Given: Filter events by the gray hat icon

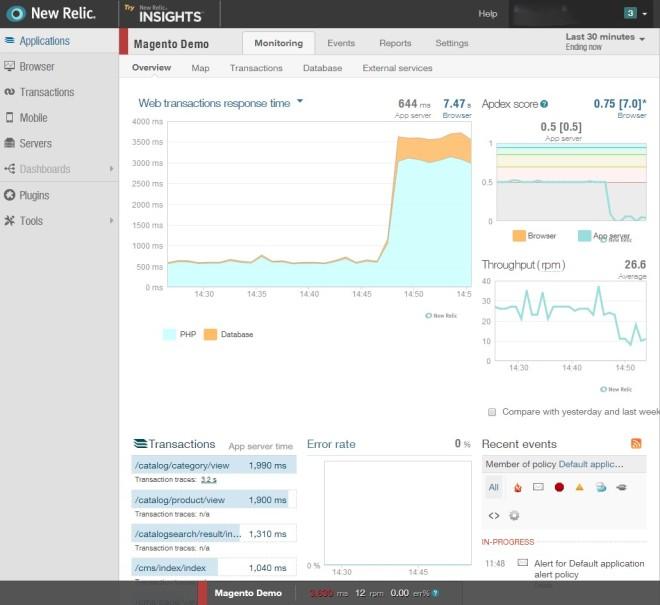Looking at the screenshot, I should tap(622, 487).
